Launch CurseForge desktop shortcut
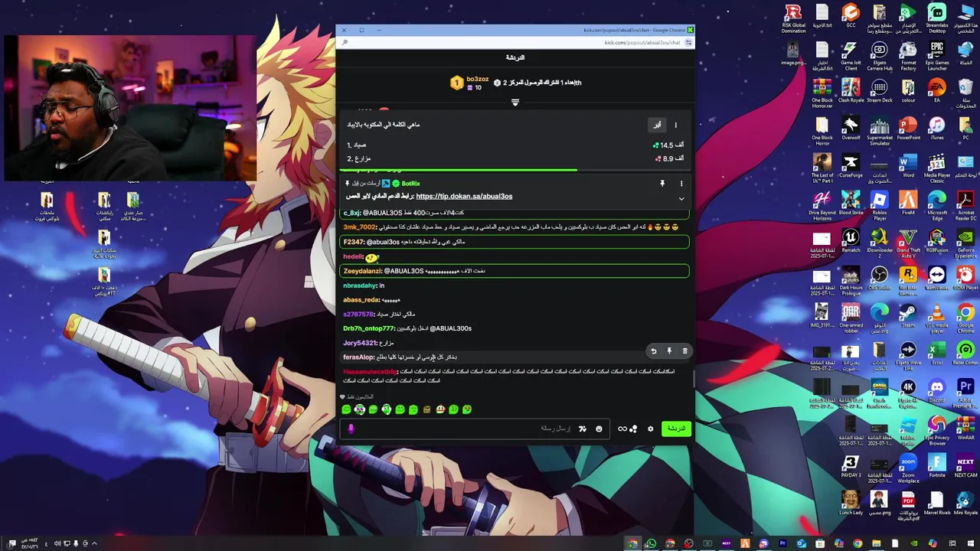The height and width of the screenshot is (551, 980). 851,165
